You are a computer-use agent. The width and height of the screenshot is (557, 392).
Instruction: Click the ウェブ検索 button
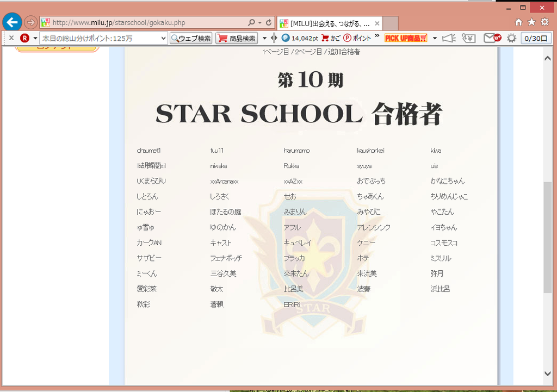coord(191,38)
